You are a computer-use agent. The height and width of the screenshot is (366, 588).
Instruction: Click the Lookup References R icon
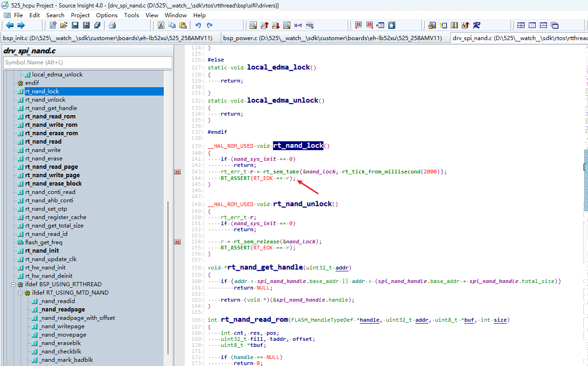click(x=476, y=25)
